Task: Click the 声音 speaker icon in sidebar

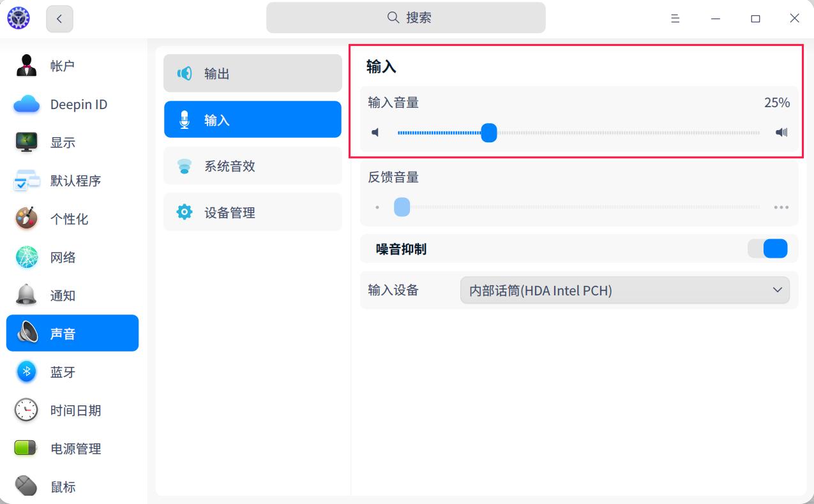Action: [27, 333]
